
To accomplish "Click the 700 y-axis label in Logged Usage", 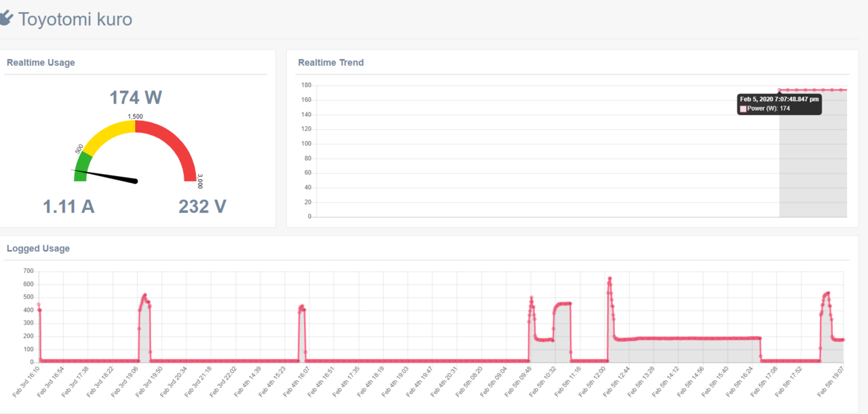I will [x=28, y=271].
